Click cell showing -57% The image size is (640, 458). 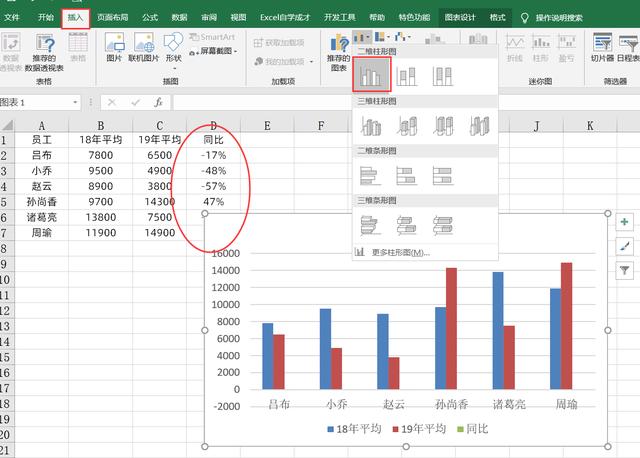(x=213, y=186)
